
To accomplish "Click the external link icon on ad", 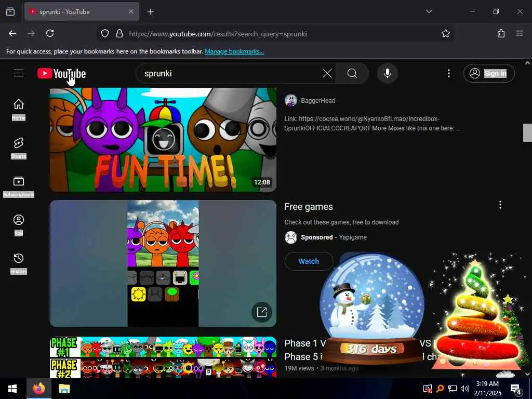I will pos(262,312).
